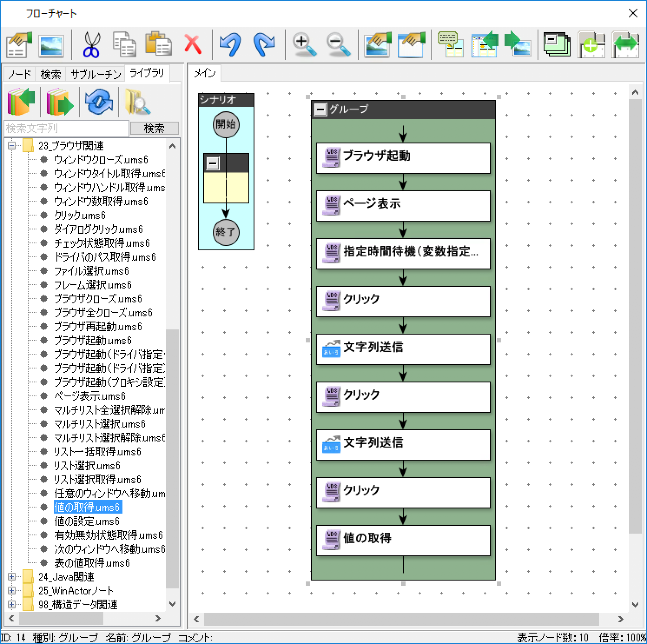Collapse the scenario thumbnail group minus button

coord(213,163)
